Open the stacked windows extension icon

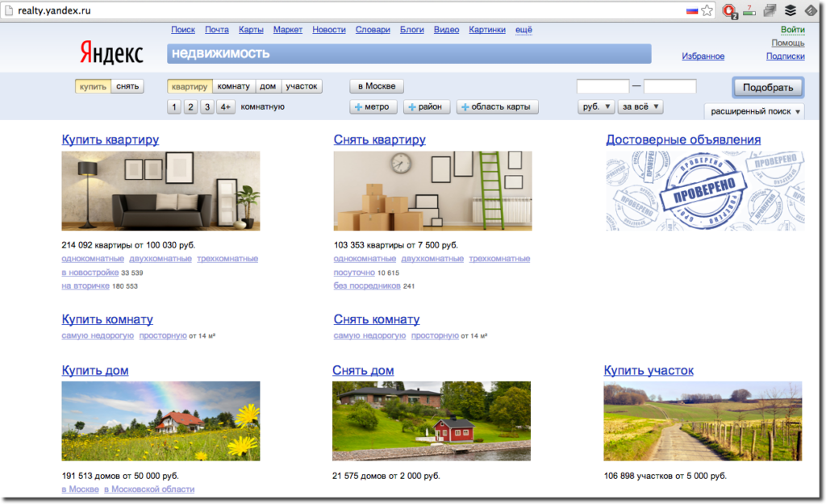[770, 10]
